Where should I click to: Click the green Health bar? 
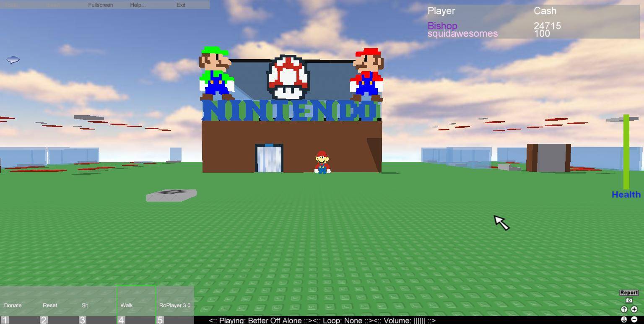coord(626,152)
